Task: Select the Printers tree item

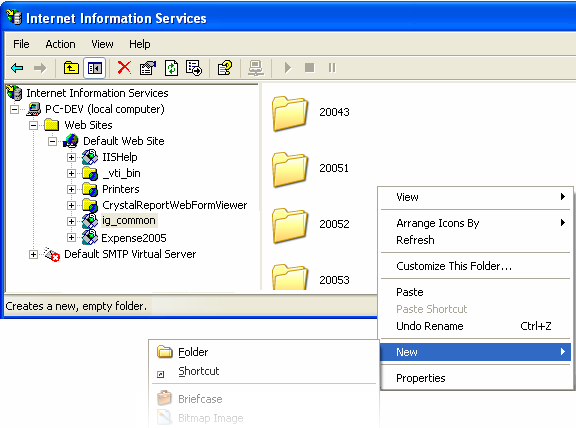Action: click(x=120, y=189)
